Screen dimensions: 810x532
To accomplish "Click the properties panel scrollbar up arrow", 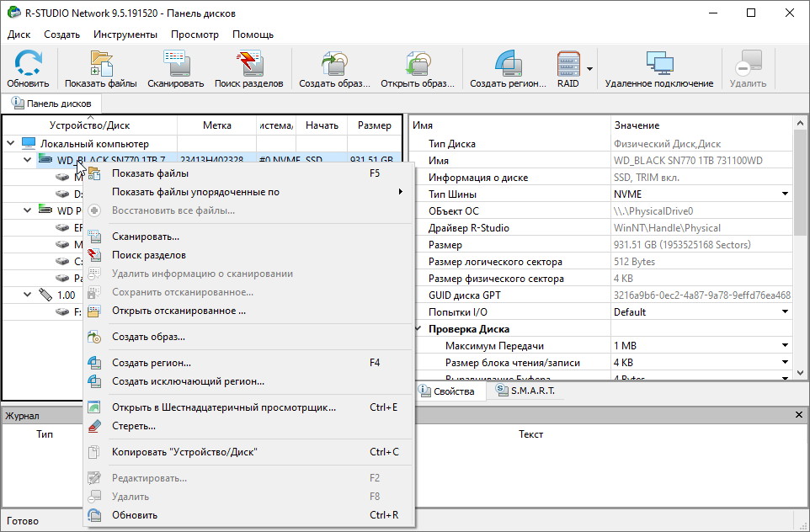I will click(x=800, y=123).
